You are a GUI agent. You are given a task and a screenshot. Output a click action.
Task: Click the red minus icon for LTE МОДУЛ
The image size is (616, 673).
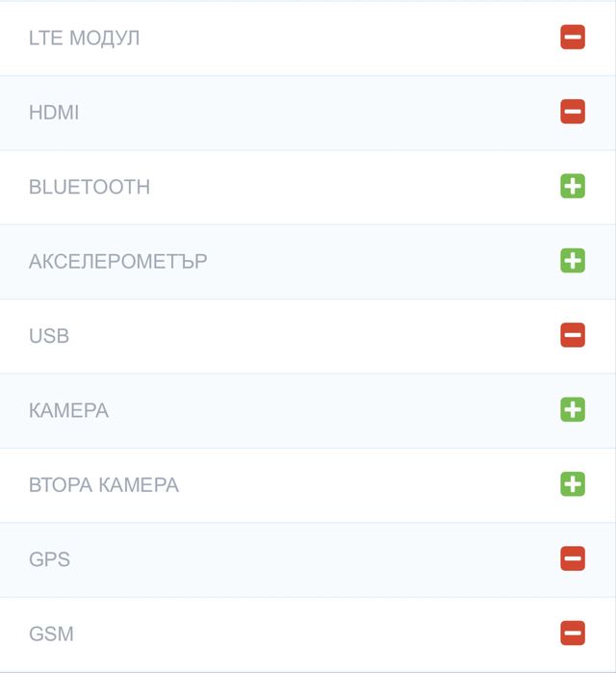[x=573, y=38]
